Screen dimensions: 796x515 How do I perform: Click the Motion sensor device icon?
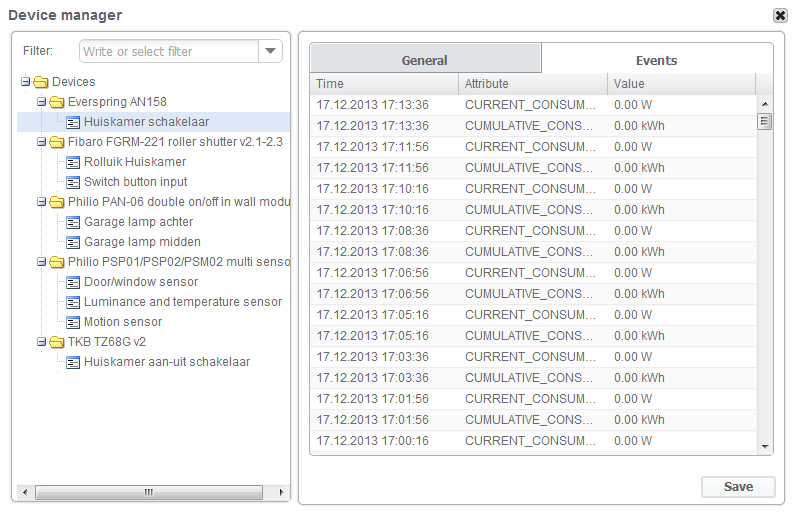(73, 322)
